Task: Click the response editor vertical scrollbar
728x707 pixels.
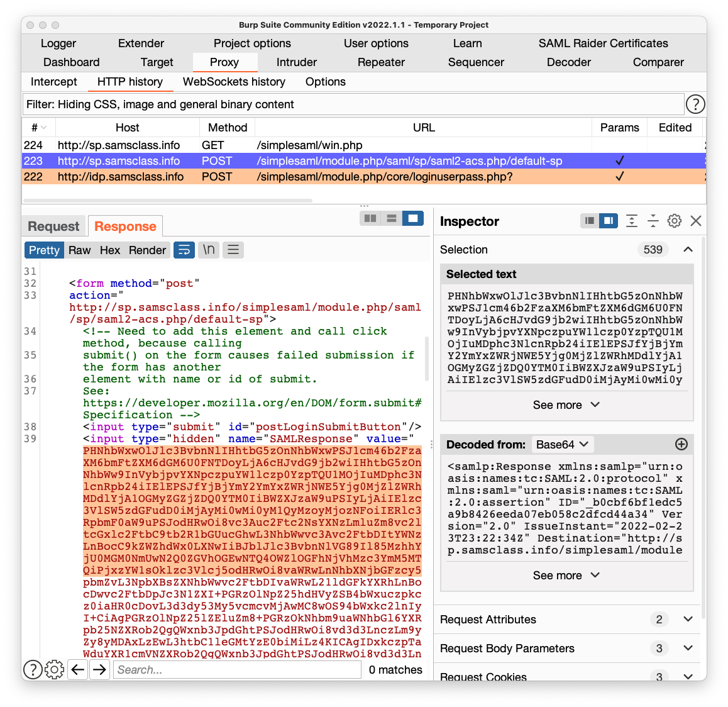Action: click(x=426, y=358)
